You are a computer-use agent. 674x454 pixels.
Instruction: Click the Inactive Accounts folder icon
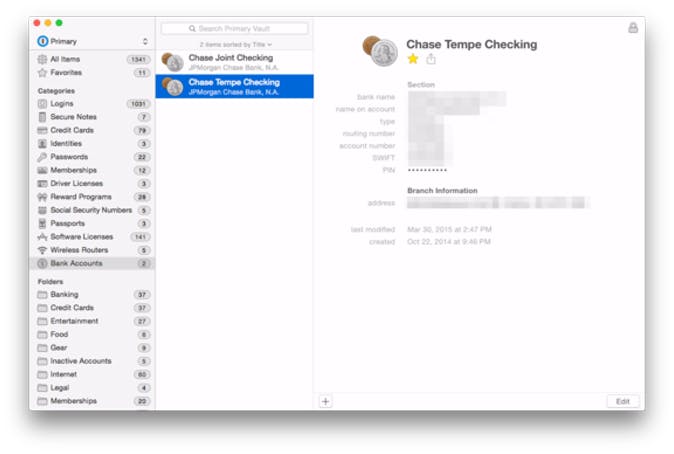point(42,362)
